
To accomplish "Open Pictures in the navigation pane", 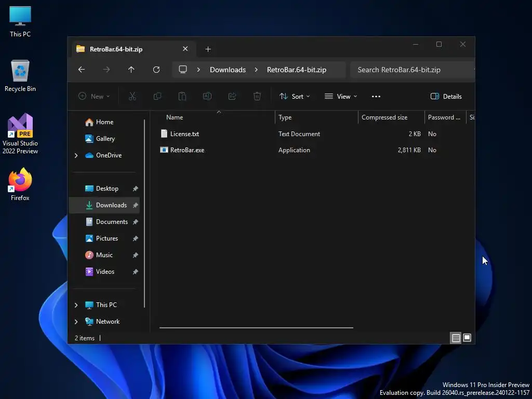I will pyautogui.click(x=107, y=238).
